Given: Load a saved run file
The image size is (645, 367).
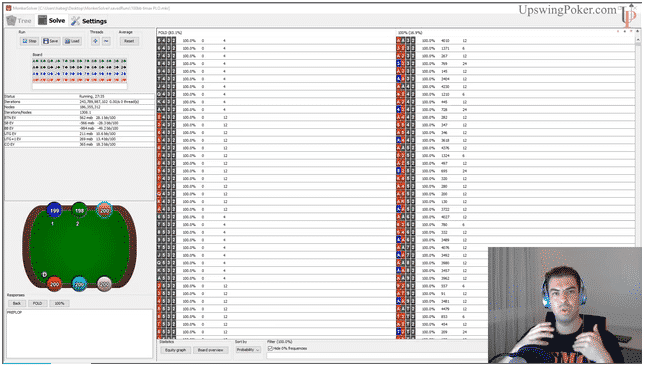Looking at the screenshot, I should coord(72,41).
